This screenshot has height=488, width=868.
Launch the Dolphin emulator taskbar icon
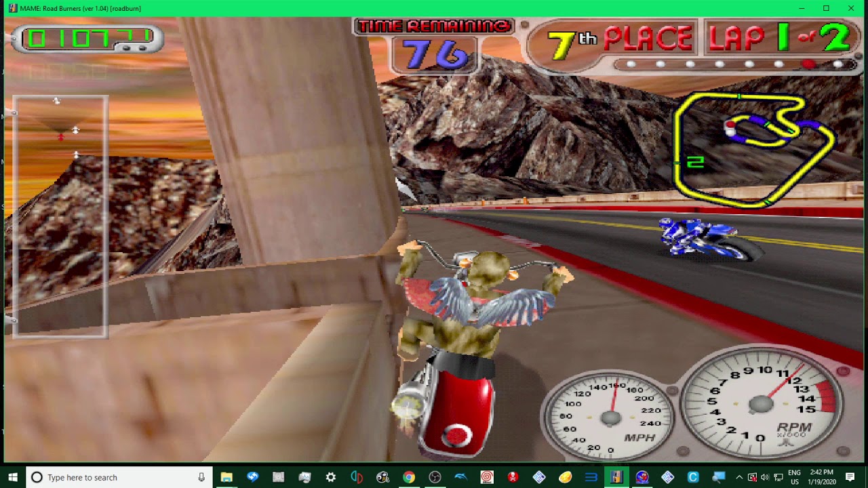(460, 477)
